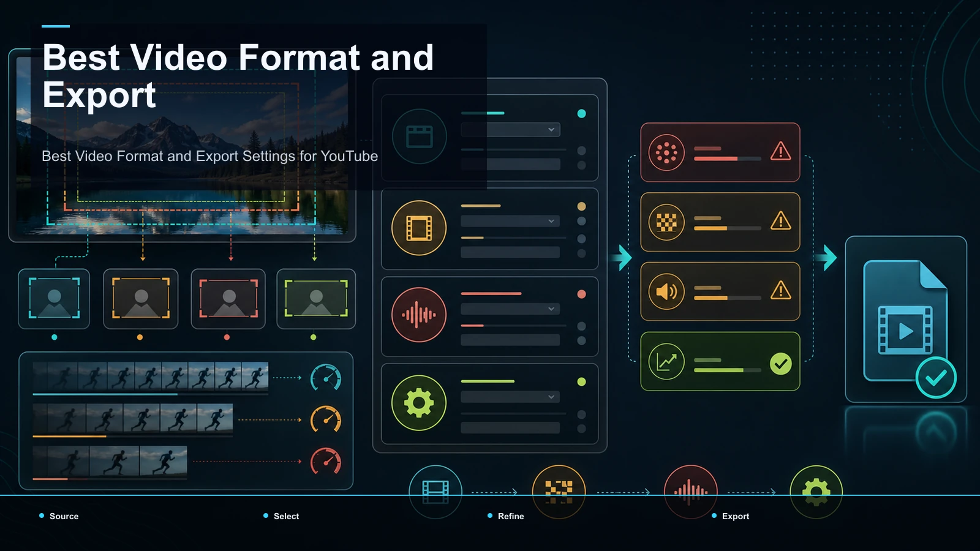The width and height of the screenshot is (980, 551).
Task: Go to the Select step
Action: coord(281,516)
